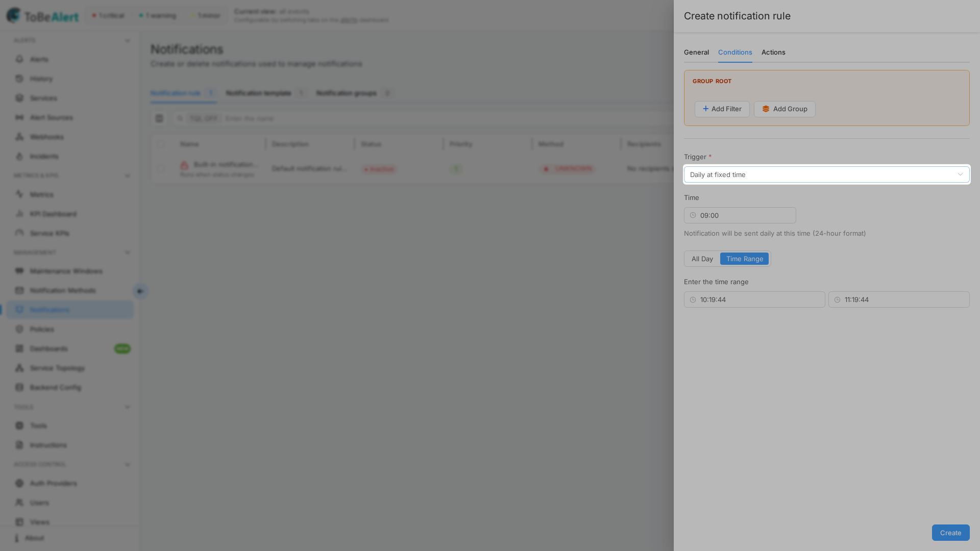Toggle the 1 warning severity filter
980x551 pixels.
157,15
